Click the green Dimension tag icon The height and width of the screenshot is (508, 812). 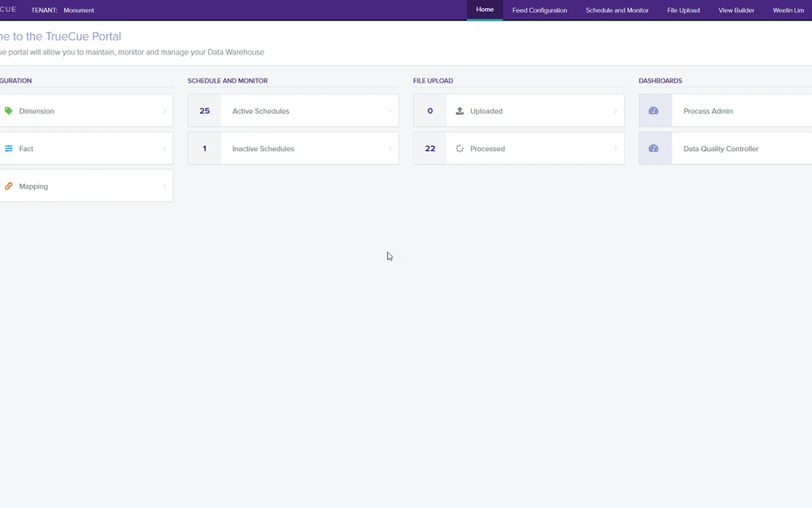(9, 111)
